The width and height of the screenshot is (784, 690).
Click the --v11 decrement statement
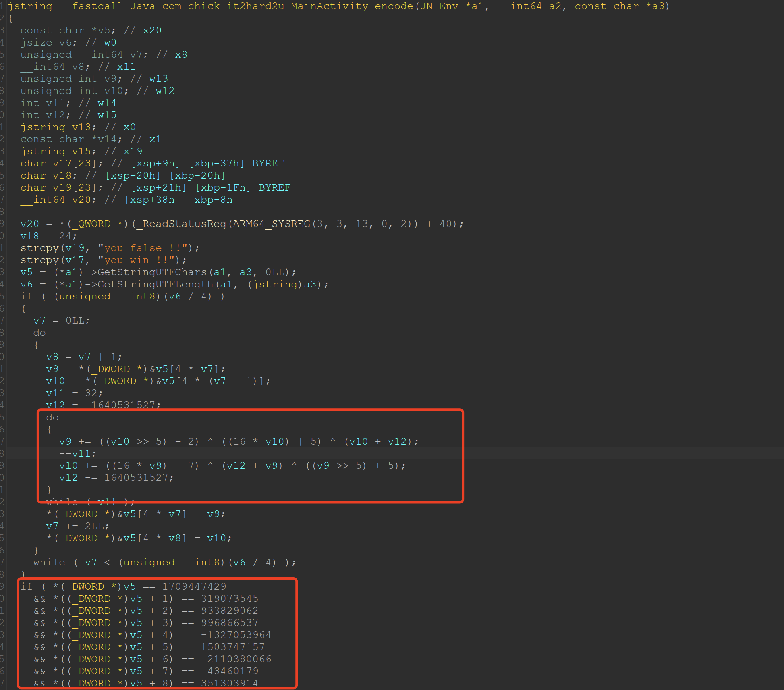(78, 454)
